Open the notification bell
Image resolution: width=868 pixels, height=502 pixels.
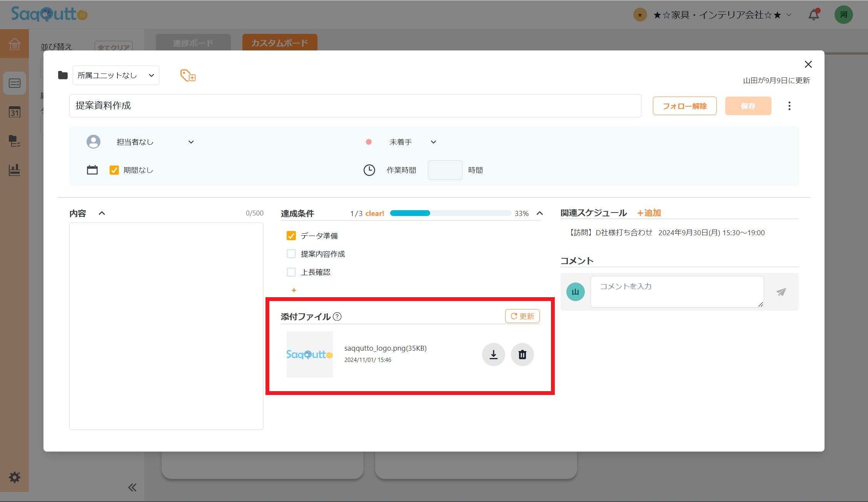[x=814, y=14]
